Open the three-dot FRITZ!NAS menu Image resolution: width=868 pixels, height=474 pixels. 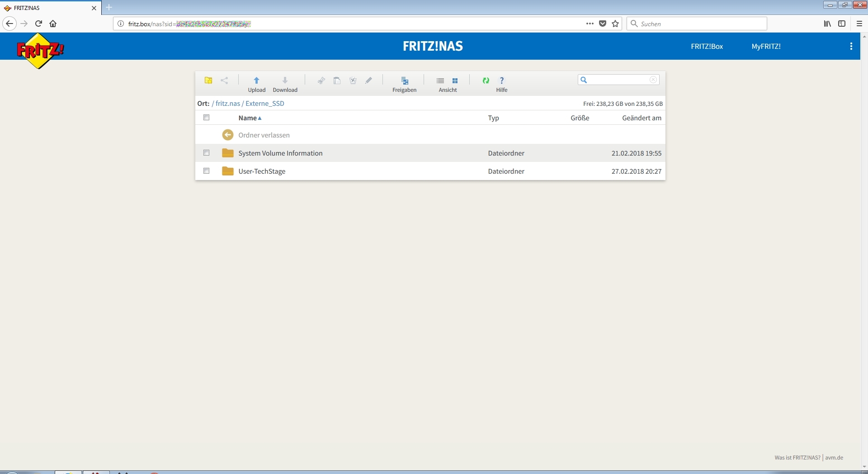851,46
